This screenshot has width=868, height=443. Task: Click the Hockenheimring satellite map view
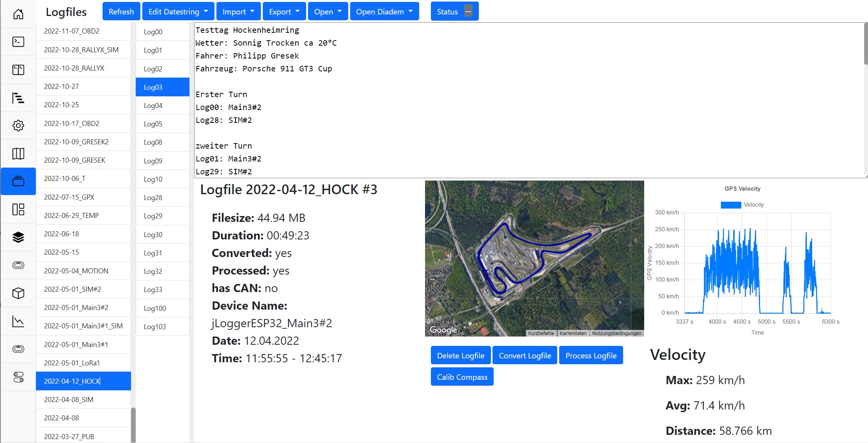point(534,258)
